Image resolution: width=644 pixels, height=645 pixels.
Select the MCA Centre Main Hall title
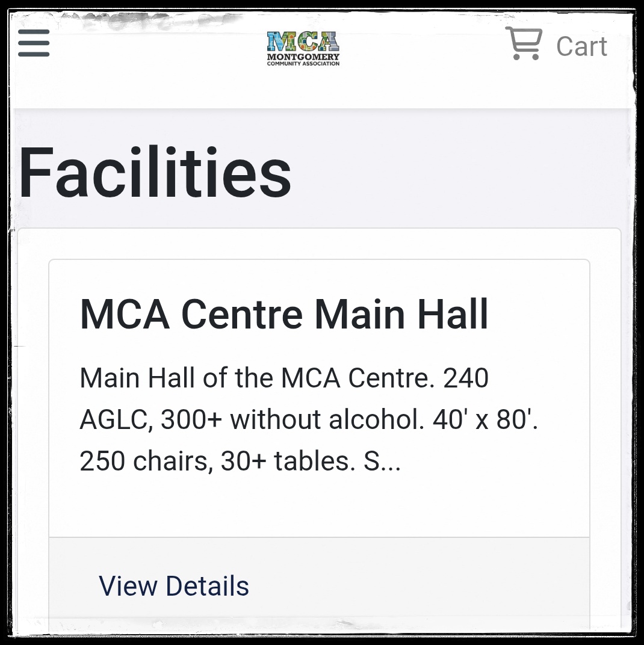284,314
